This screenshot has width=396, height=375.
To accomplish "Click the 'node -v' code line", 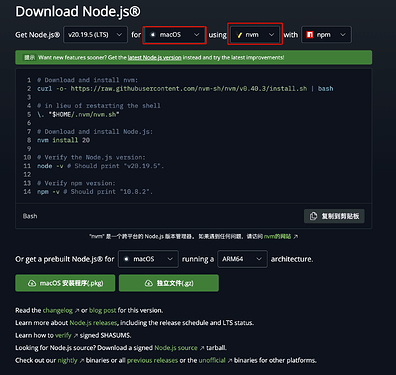I will click(100, 166).
